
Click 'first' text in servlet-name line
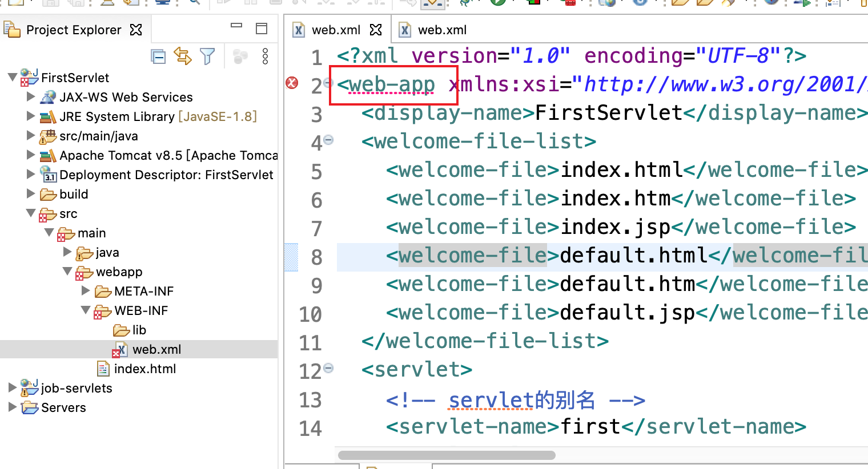590,426
